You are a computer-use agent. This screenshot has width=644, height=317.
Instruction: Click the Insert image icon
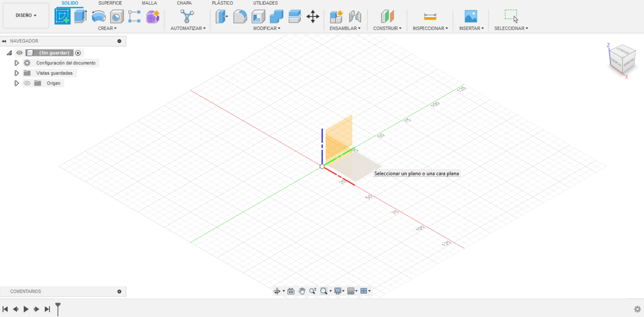(471, 16)
